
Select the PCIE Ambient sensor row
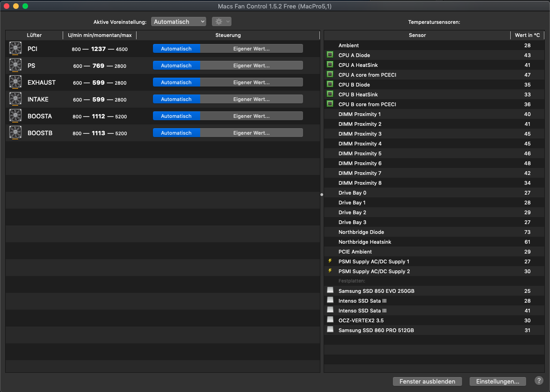pos(434,252)
